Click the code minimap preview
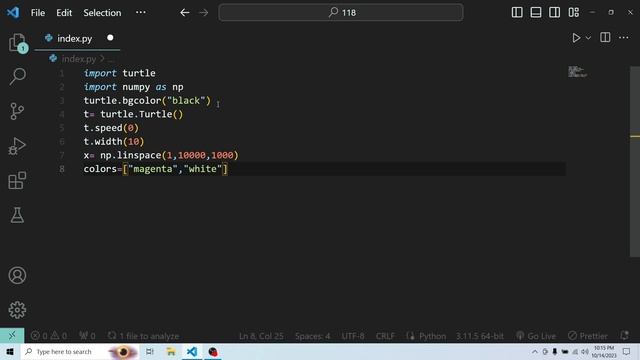The image size is (640, 360). tap(577, 72)
